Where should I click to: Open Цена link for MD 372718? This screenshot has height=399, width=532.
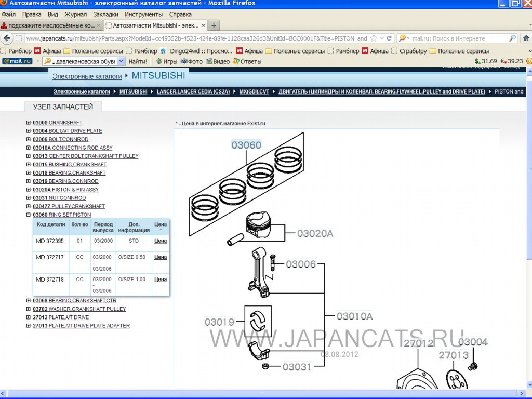pyautogui.click(x=161, y=279)
